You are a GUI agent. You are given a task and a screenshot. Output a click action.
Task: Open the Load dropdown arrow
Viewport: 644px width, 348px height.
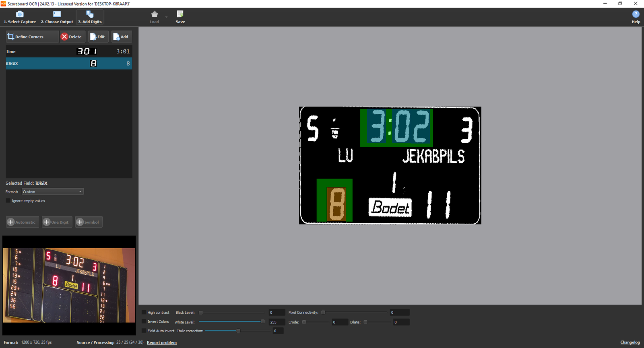point(166,17)
